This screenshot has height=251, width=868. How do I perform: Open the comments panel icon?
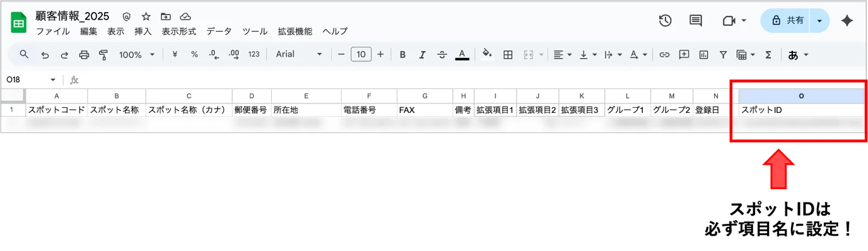[x=696, y=21]
